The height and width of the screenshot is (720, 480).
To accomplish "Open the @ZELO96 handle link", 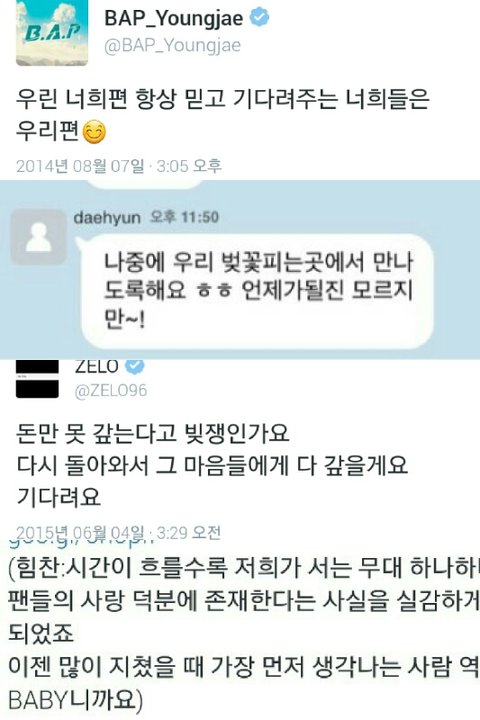I will point(111,391).
